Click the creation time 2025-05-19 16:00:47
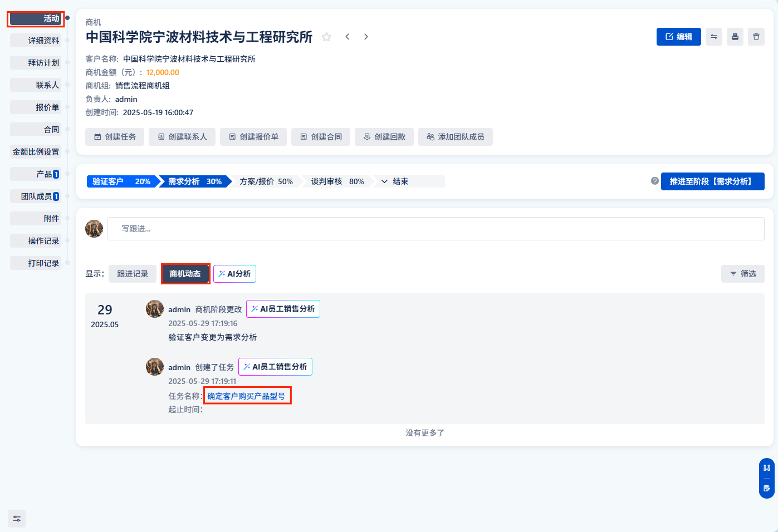Viewport: 778px width, 532px height. [x=158, y=112]
